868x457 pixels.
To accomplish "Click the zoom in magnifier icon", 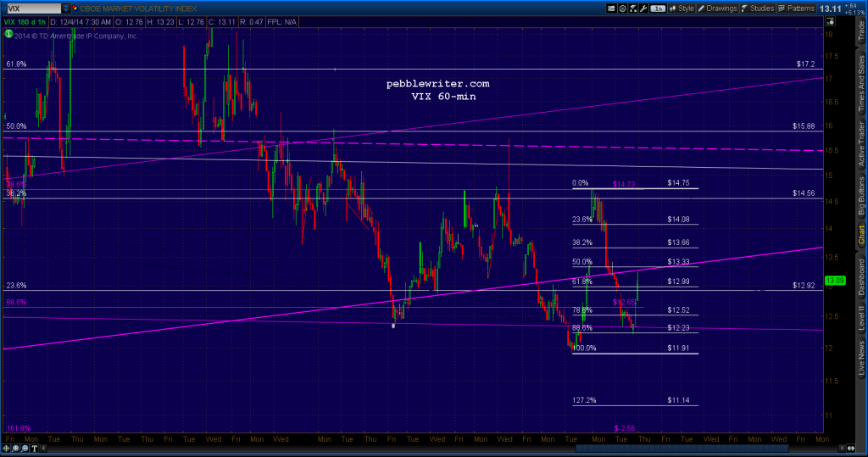I will pyautogui.click(x=15, y=449).
